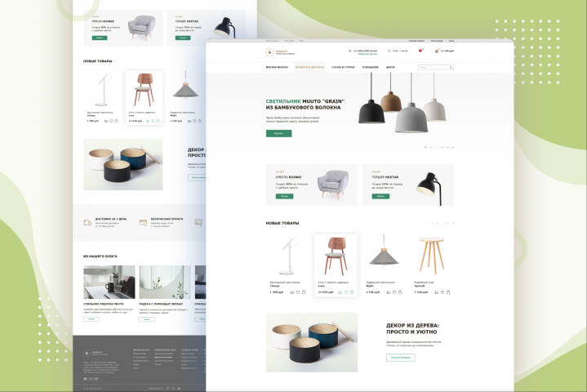Click the delivery truck icon on back page
Screen dimensions: 587x392
[x=87, y=223]
